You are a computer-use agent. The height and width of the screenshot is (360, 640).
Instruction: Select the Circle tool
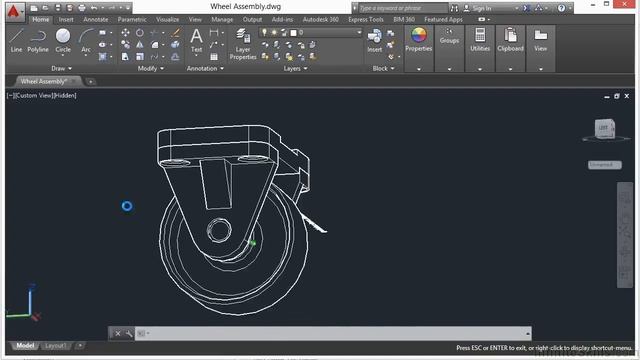click(x=63, y=40)
